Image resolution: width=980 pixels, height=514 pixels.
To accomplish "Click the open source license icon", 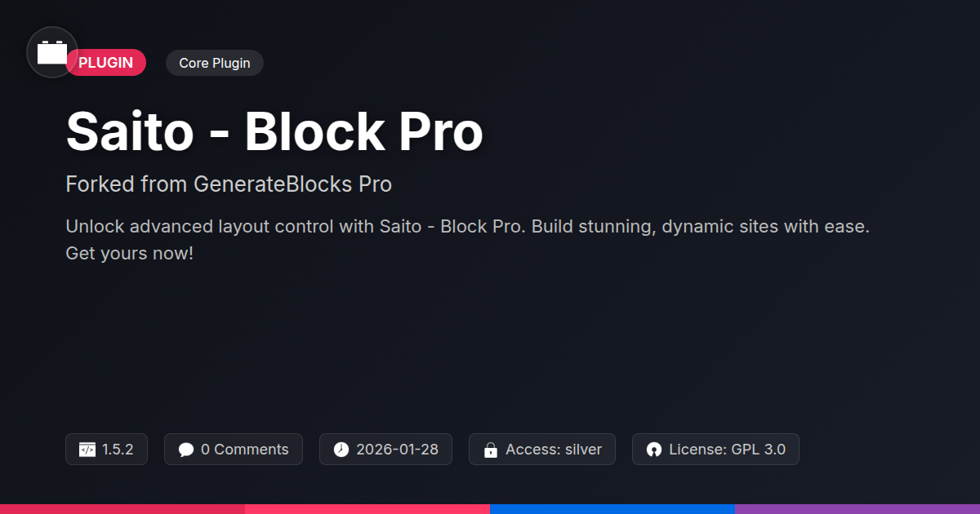I will click(x=653, y=450).
